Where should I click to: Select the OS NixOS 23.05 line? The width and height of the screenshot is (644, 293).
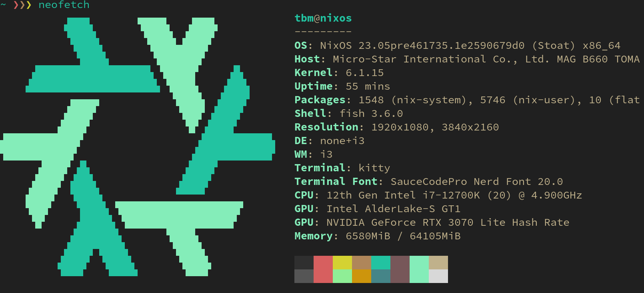click(458, 46)
